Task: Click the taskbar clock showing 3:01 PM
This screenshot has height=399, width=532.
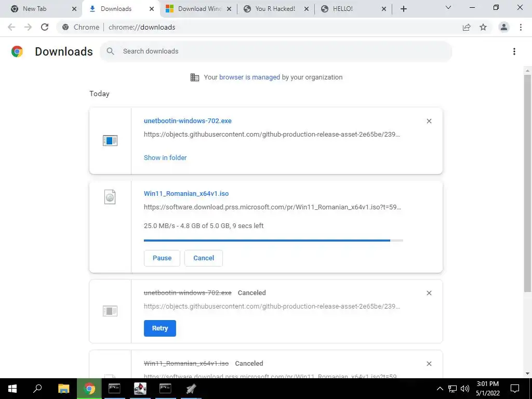Action: [x=488, y=389]
